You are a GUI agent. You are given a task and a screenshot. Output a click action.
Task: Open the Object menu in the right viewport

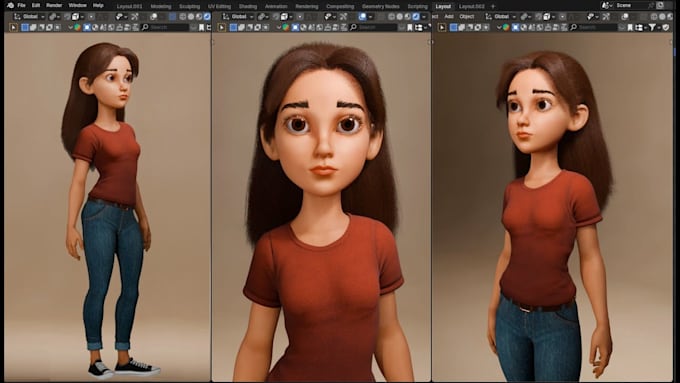pyautogui.click(x=467, y=16)
